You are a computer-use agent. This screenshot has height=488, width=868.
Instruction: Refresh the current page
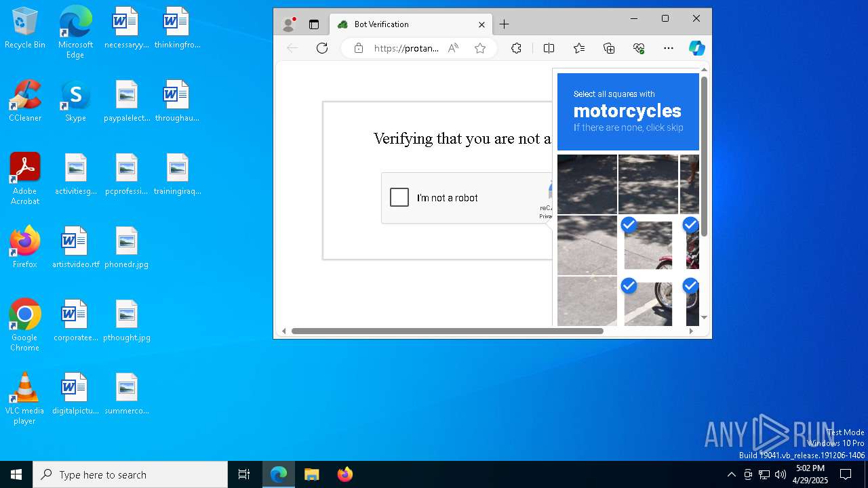tap(322, 48)
